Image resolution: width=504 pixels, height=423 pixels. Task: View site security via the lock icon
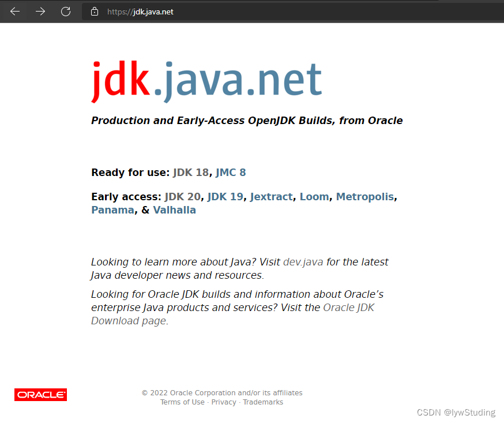[94, 12]
